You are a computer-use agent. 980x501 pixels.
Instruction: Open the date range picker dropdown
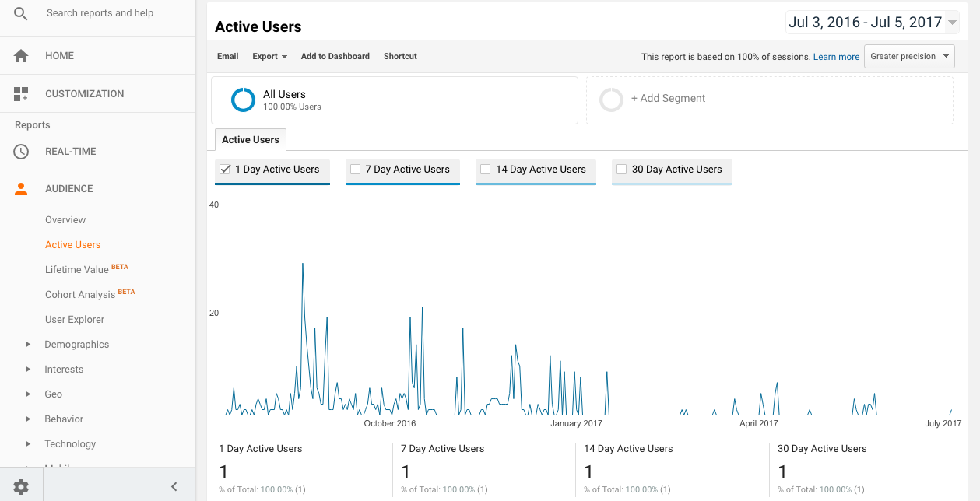(x=872, y=23)
